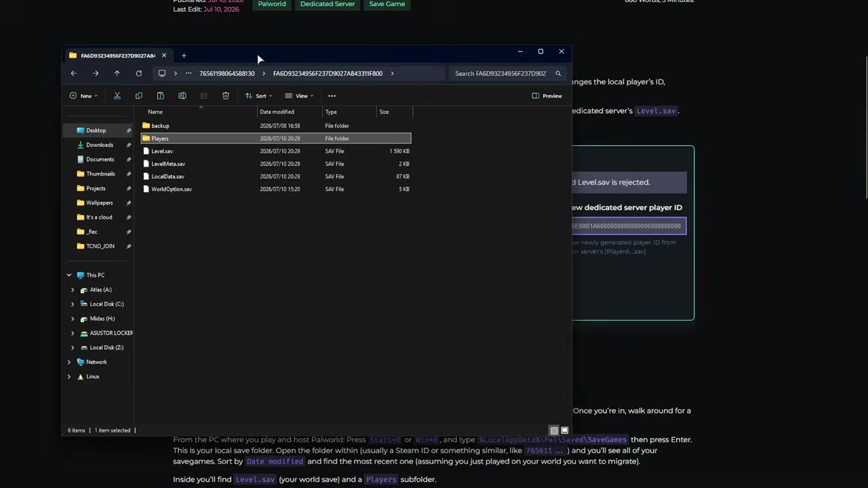Image resolution: width=868 pixels, height=488 pixels.
Task: Click the Back navigation arrow
Action: tap(73, 73)
